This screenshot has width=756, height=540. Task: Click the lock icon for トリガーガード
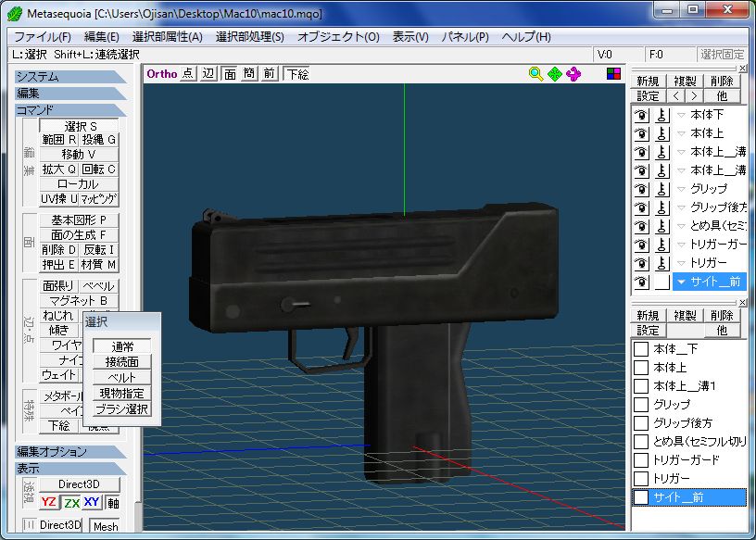(x=662, y=245)
